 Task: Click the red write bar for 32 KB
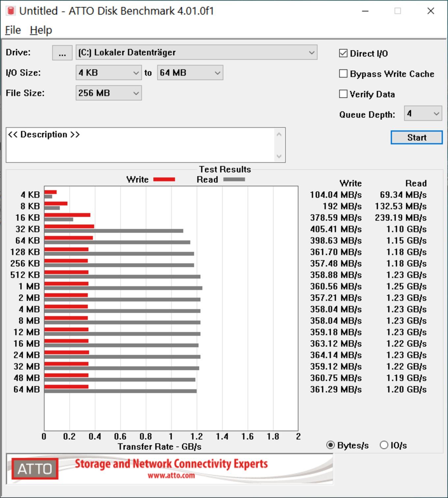(x=69, y=226)
